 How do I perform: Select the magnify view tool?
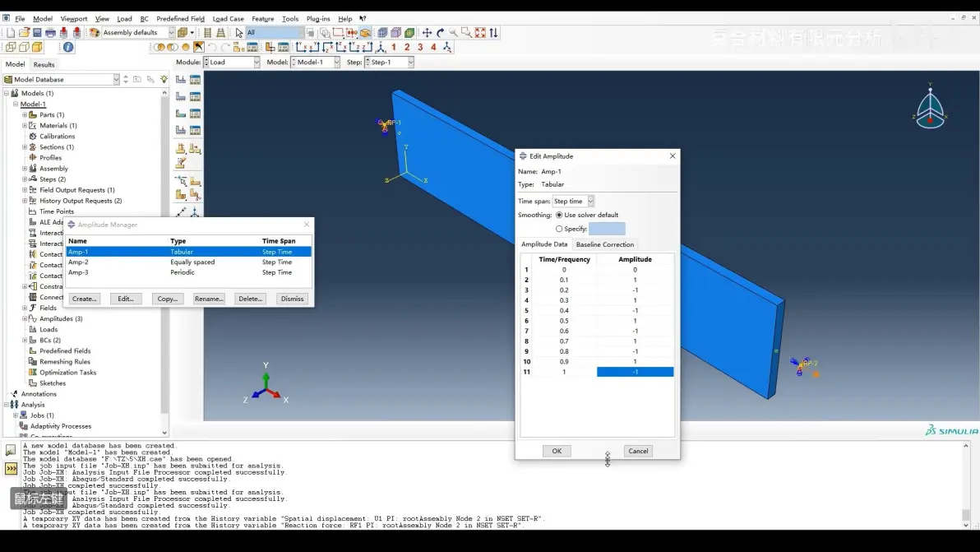tap(453, 33)
